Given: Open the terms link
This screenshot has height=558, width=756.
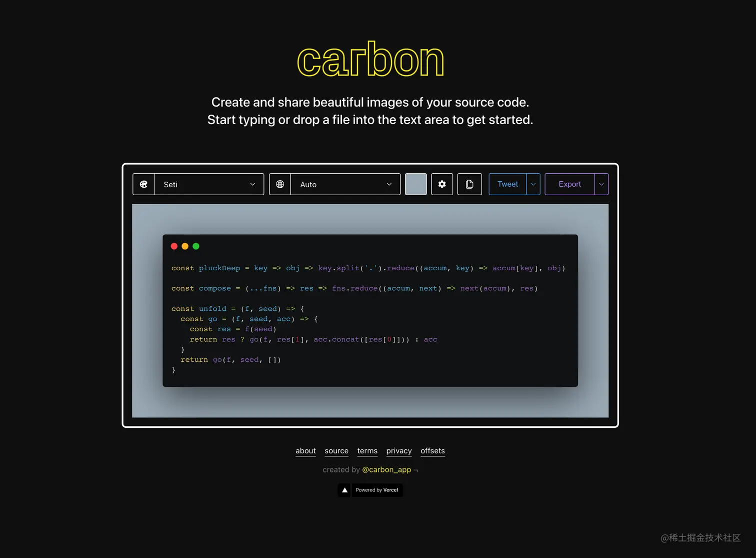Looking at the screenshot, I should pyautogui.click(x=367, y=451).
